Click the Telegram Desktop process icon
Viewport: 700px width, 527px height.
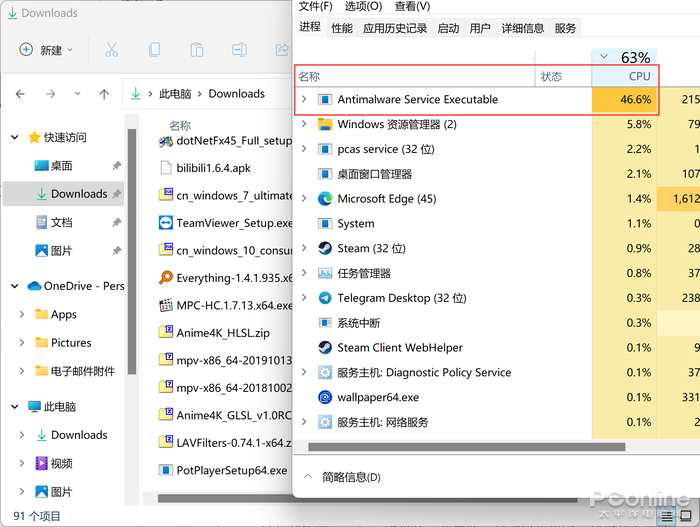tap(325, 297)
